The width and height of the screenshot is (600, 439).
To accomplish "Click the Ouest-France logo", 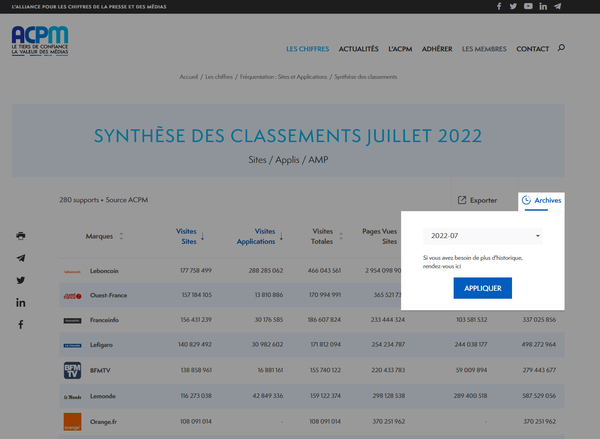I will click(x=72, y=295).
